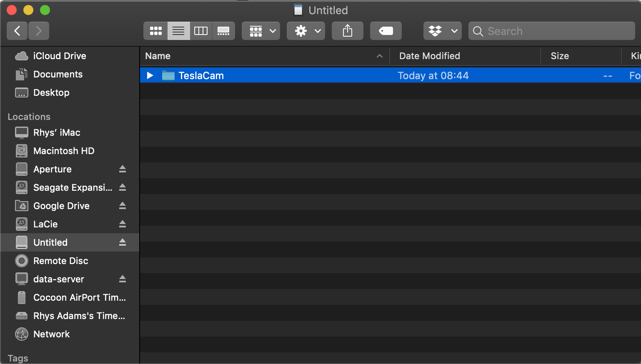The height and width of the screenshot is (364, 641).
Task: Open the Dropbox toolbar menu
Action: pos(442,31)
